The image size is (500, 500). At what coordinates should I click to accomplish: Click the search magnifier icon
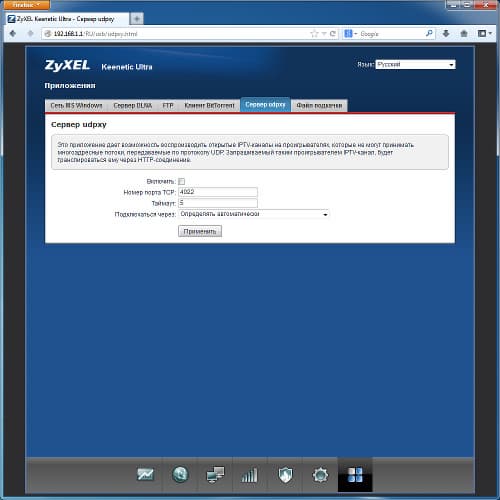point(429,33)
